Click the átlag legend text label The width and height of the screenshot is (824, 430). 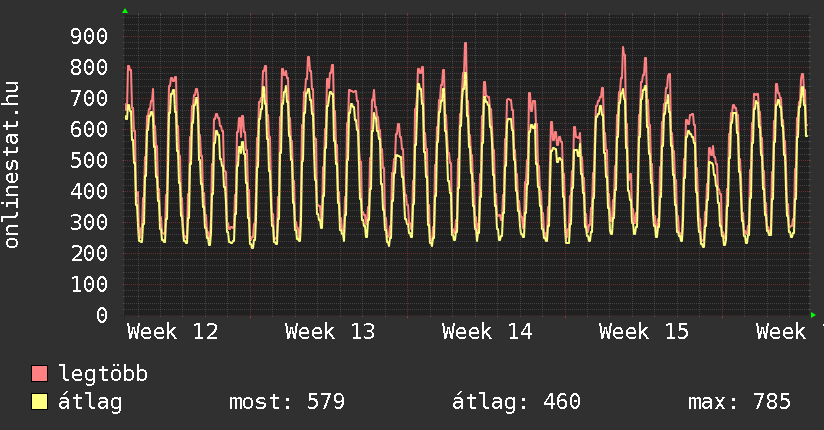click(x=91, y=402)
